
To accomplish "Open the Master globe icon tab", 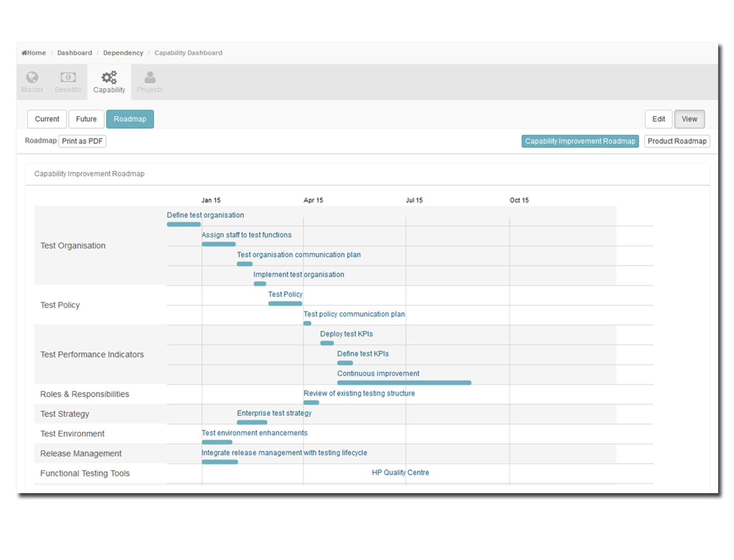I will [32, 82].
